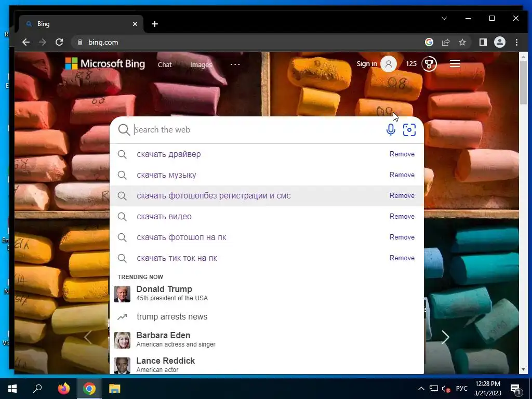Go back with browser back arrow
Viewport: 532px width, 399px height.
26,42
